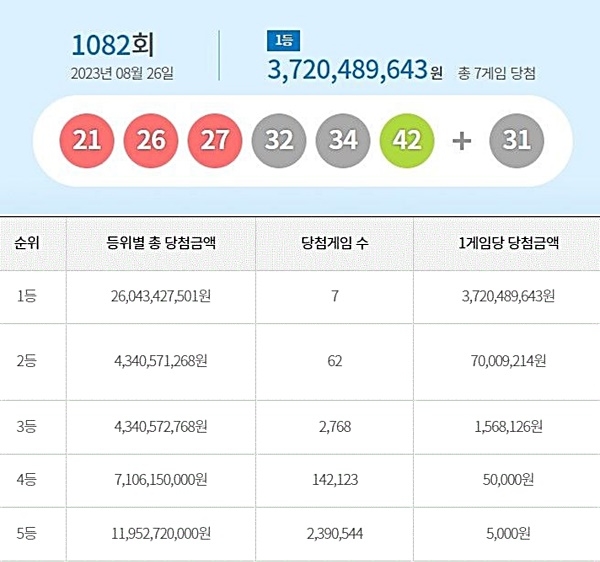
Task: Select the draw number 1082회
Action: pos(113,45)
